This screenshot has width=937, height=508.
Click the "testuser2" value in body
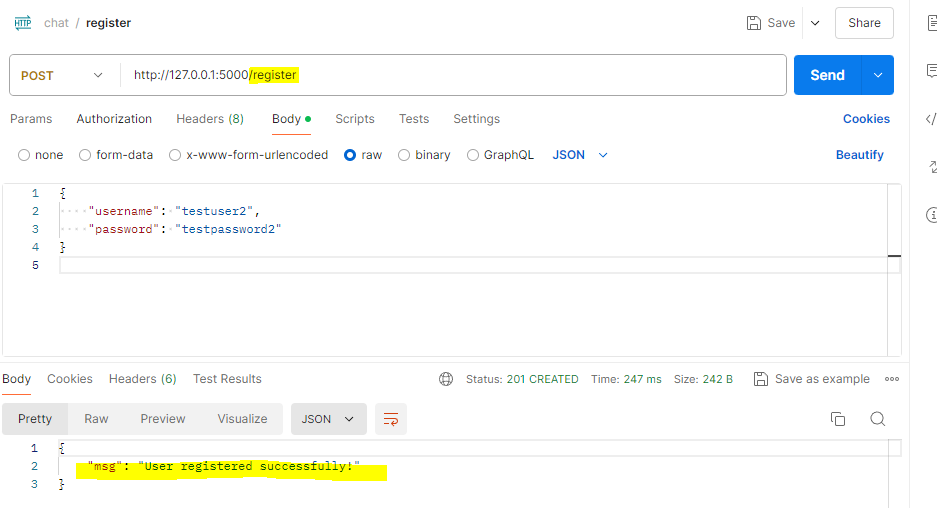click(213, 212)
